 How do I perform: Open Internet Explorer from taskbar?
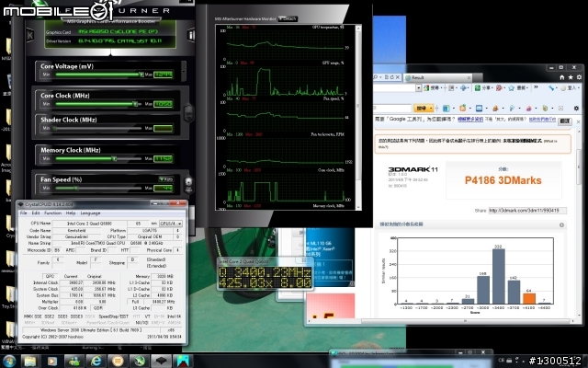pyautogui.click(x=96, y=361)
